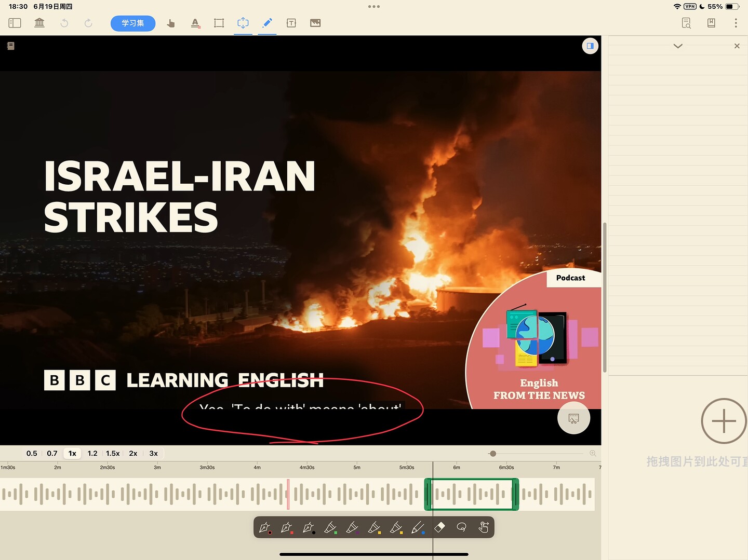Screen dimensions: 748x560
Task: Set playback speed to 0.7
Action: [x=52, y=454]
